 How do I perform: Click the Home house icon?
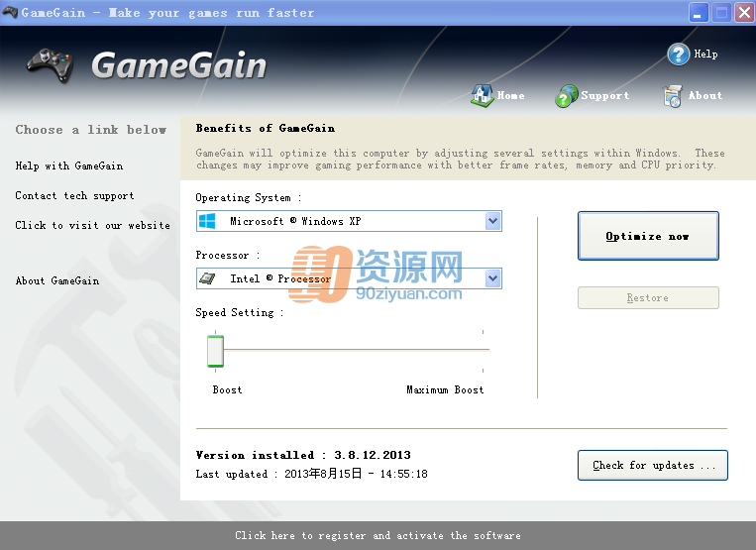(482, 95)
